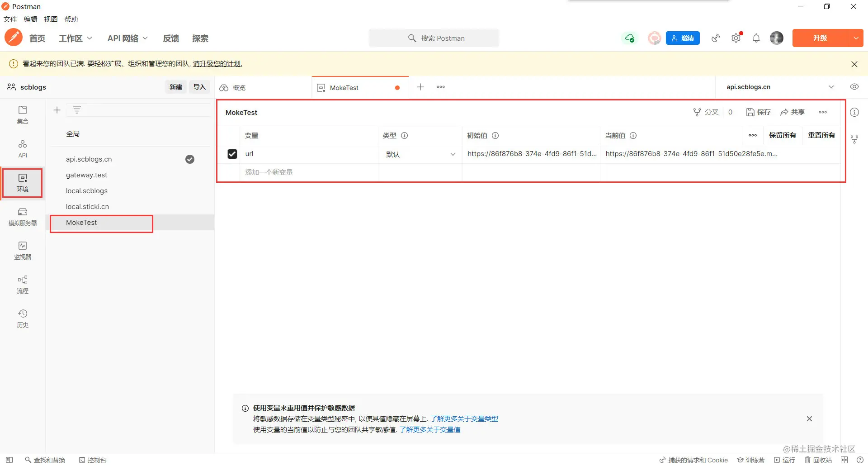Open the tab bar more options menu
Screen dimensions: 868x466
[x=441, y=87]
